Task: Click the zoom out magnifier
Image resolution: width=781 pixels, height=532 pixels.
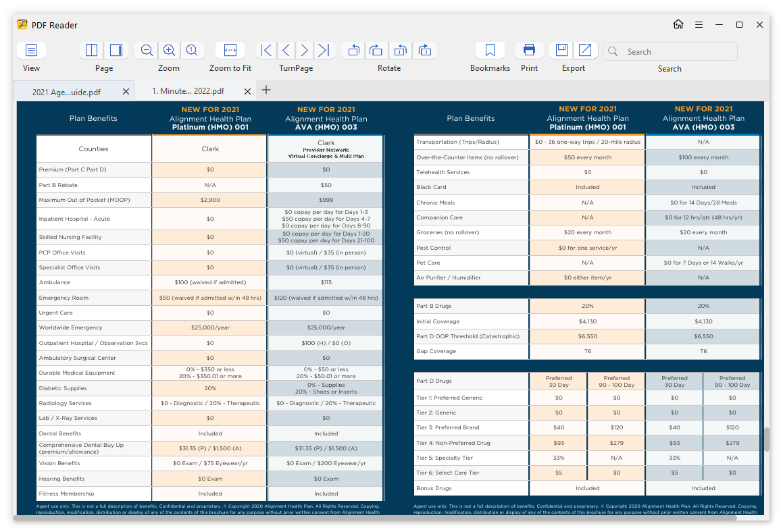Action: pyautogui.click(x=147, y=50)
